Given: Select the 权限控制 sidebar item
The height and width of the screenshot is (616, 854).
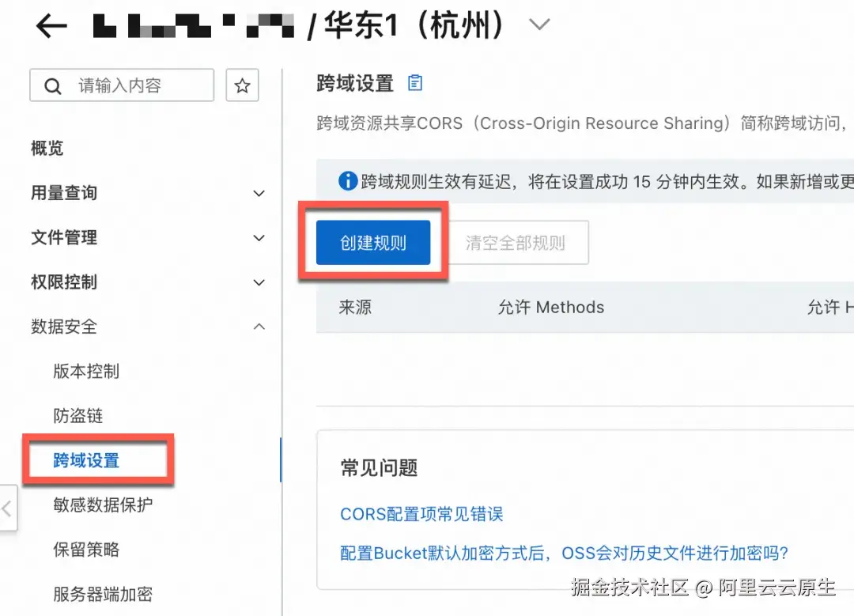Looking at the screenshot, I should click(x=64, y=282).
